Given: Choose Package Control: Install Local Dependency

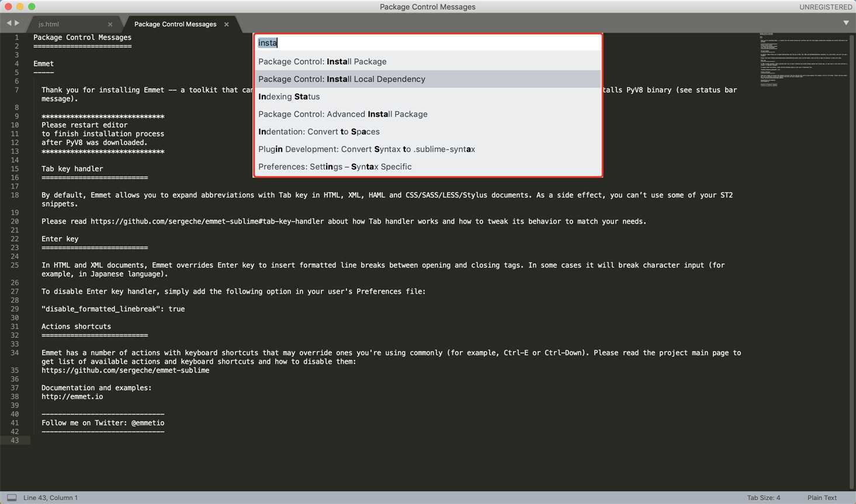Looking at the screenshot, I should (428, 79).
